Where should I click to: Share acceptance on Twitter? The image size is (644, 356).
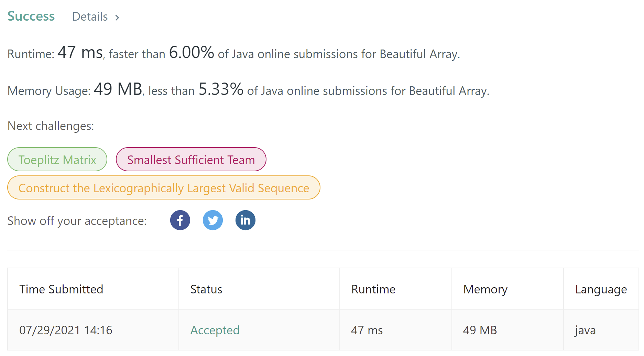(x=213, y=220)
